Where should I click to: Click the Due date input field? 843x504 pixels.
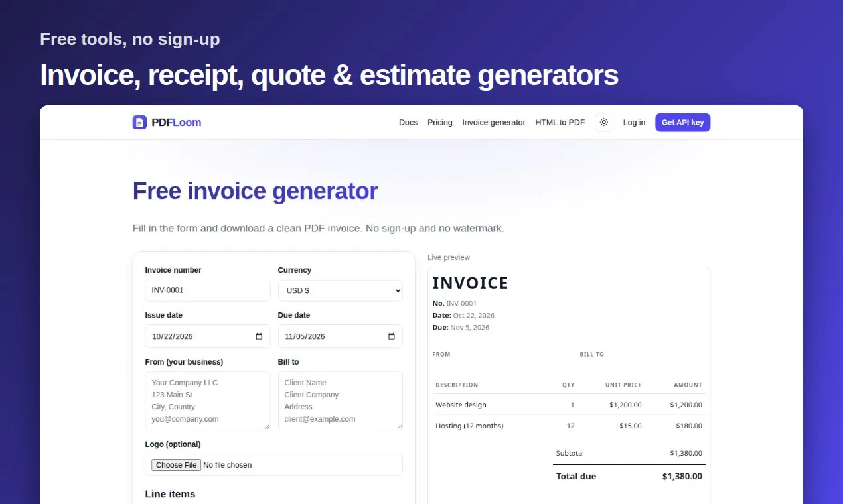point(341,336)
